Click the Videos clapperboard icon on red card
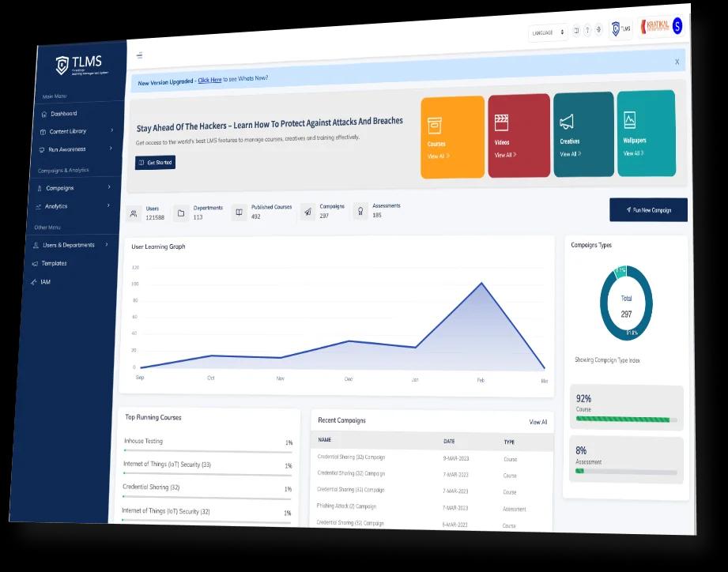The image size is (728, 572). click(x=501, y=123)
